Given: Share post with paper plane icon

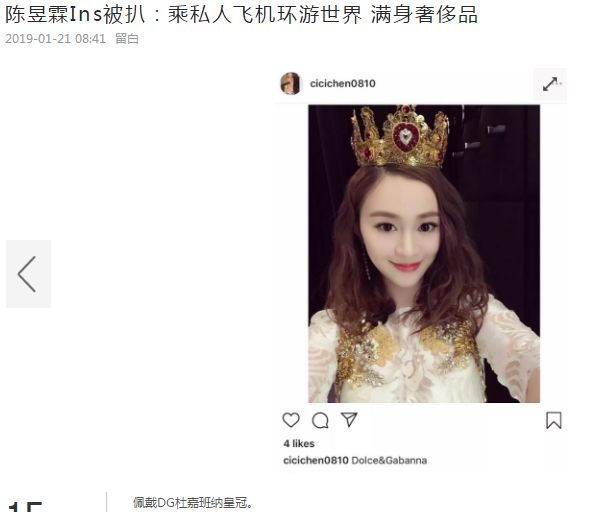Looking at the screenshot, I should pos(349,420).
